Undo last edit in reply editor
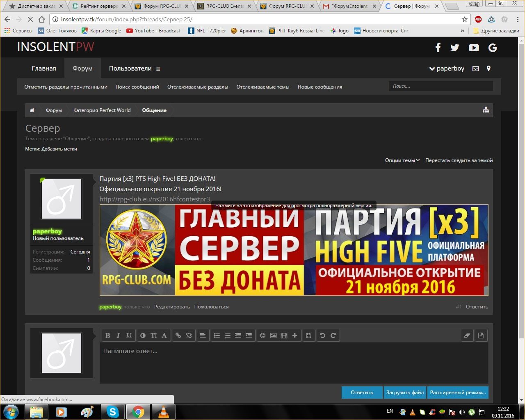The image size is (525, 420). pos(322,336)
